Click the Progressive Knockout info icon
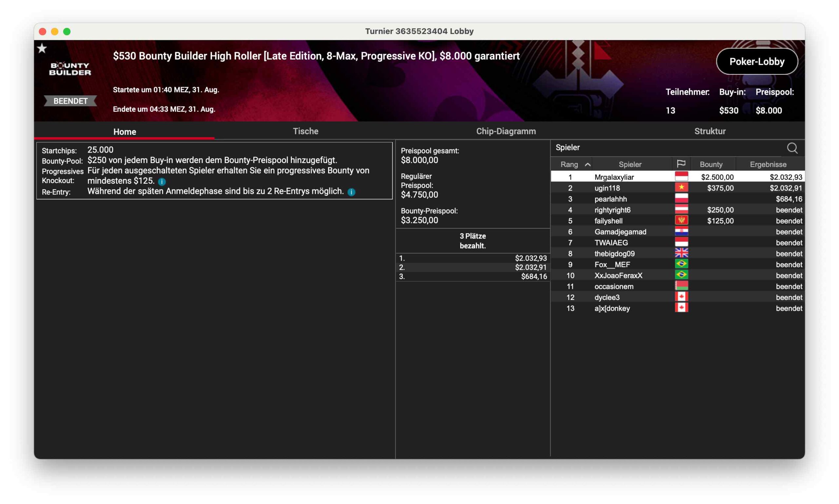The height and width of the screenshot is (504, 839). pyautogui.click(x=162, y=182)
